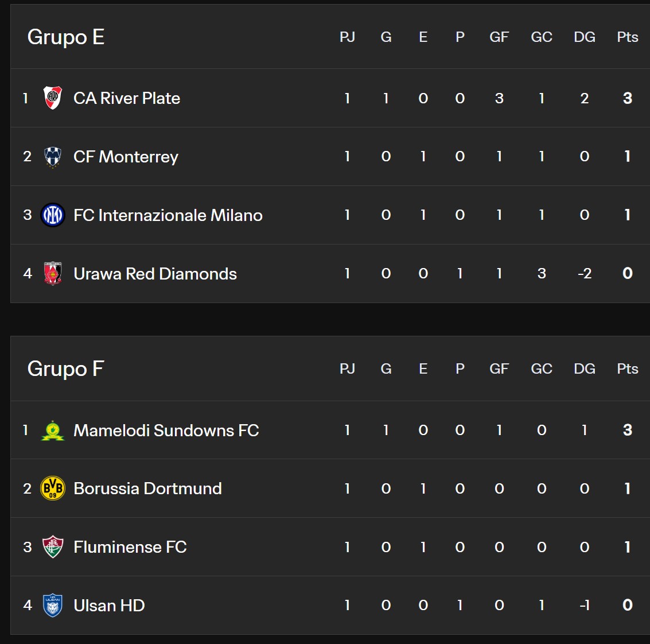This screenshot has height=644, width=650.
Task: Click the GF column header in Grupo F
Action: tap(499, 368)
